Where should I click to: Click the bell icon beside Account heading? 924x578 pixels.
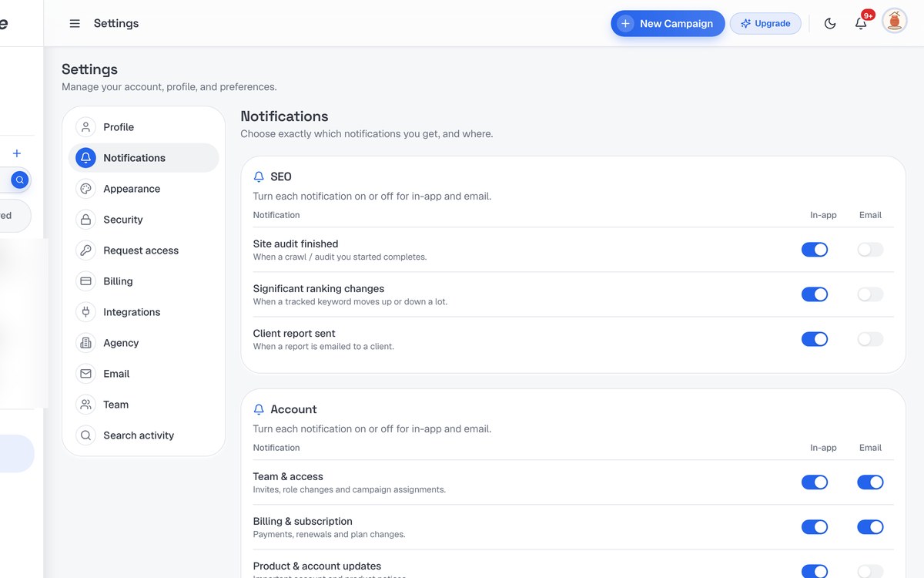tap(259, 410)
